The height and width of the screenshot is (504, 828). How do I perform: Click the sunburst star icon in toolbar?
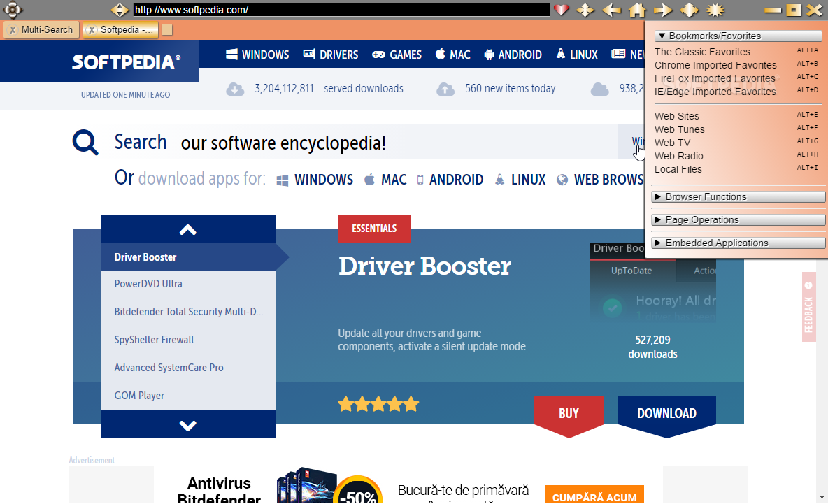[715, 10]
